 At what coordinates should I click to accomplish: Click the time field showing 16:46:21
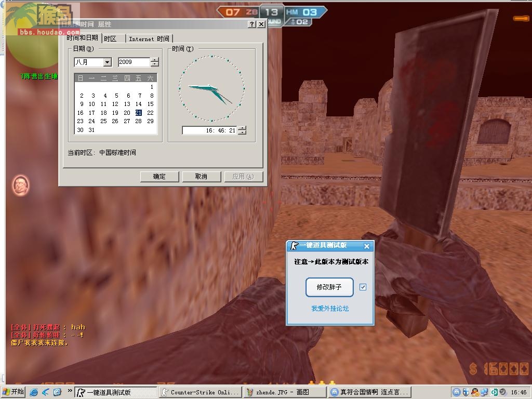210,130
